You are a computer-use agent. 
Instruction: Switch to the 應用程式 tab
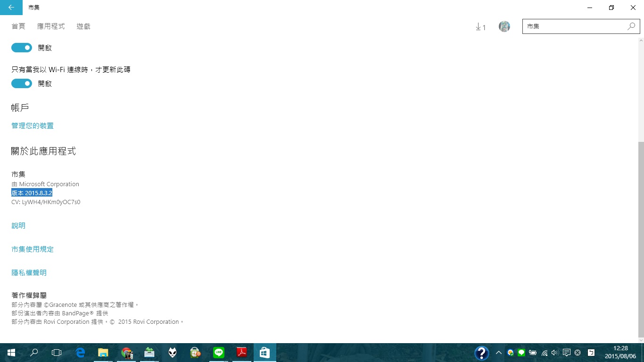pyautogui.click(x=51, y=26)
